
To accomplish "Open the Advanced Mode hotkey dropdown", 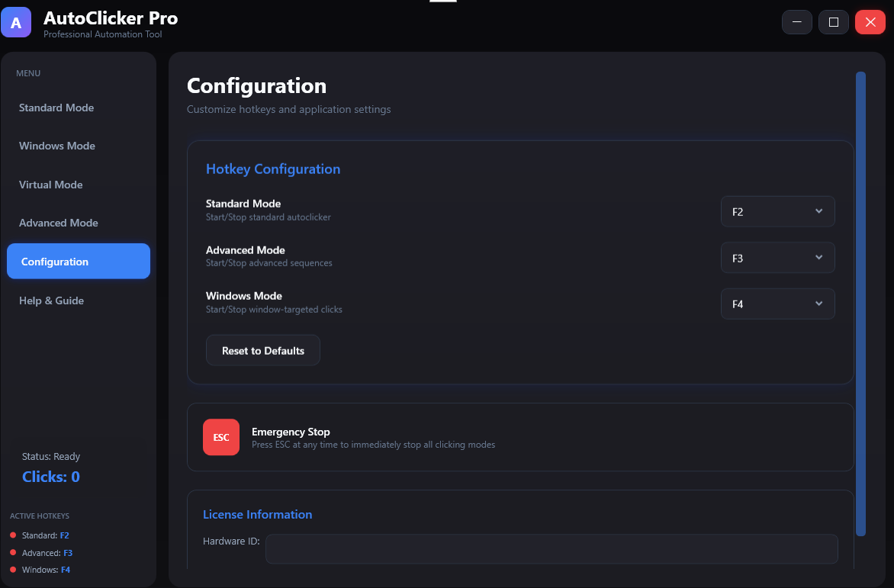I will pos(777,258).
